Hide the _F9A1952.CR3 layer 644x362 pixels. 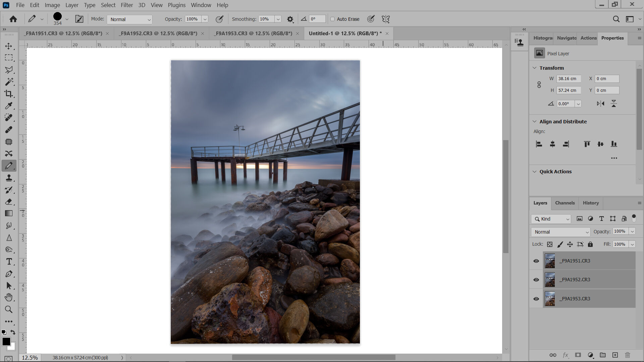(x=536, y=280)
